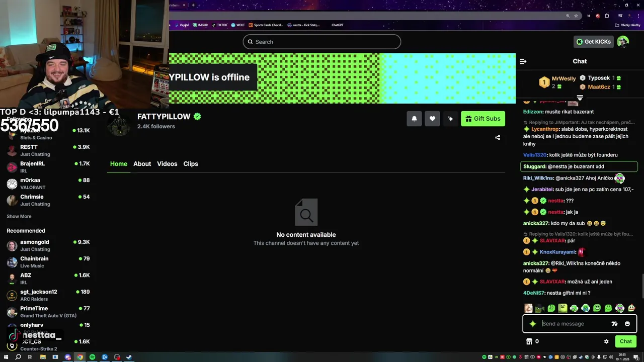
Task: Click into the Search field
Action: point(322,42)
